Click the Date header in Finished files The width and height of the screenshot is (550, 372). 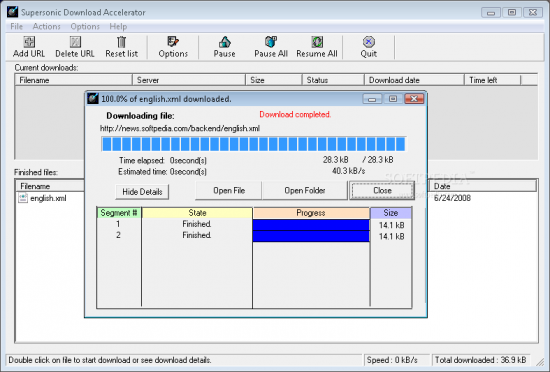(x=483, y=186)
